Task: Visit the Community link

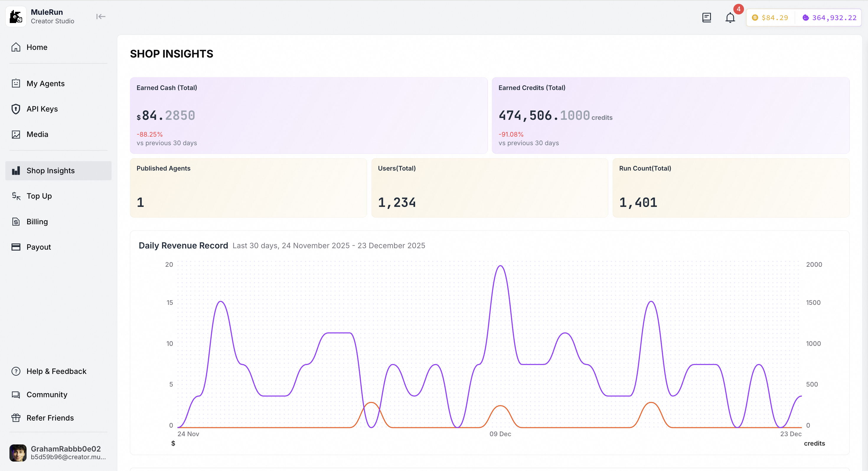Action: 47,395
